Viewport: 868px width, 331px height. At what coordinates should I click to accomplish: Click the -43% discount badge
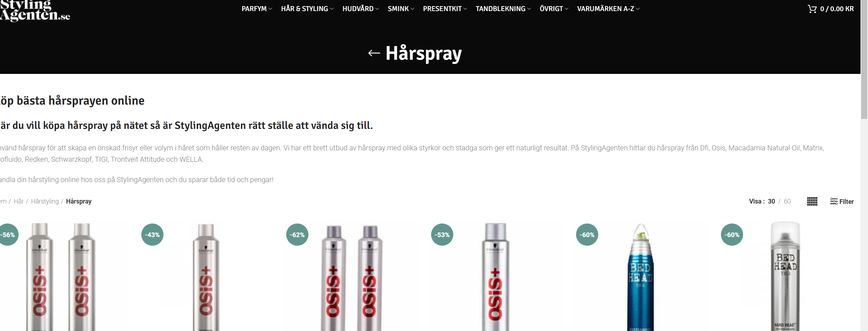click(152, 235)
